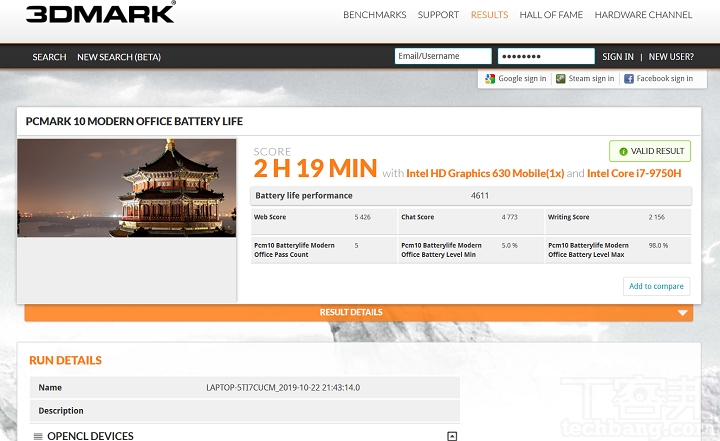Click the Battery Level Max value 98.0 %
This screenshot has width=720, height=441.
[x=658, y=246]
